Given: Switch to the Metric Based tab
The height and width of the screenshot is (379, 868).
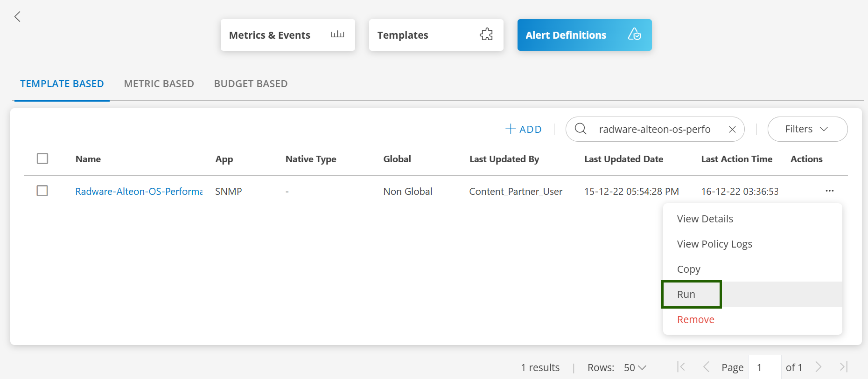Looking at the screenshot, I should pyautogui.click(x=159, y=84).
